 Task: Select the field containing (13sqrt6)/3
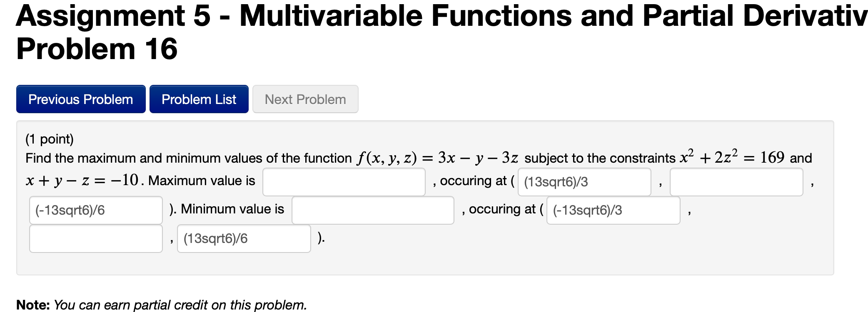583,182
